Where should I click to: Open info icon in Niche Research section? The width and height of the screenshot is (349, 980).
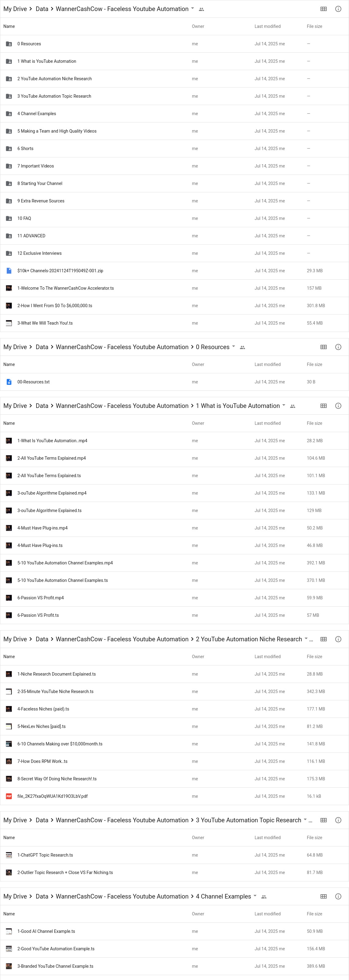[338, 639]
